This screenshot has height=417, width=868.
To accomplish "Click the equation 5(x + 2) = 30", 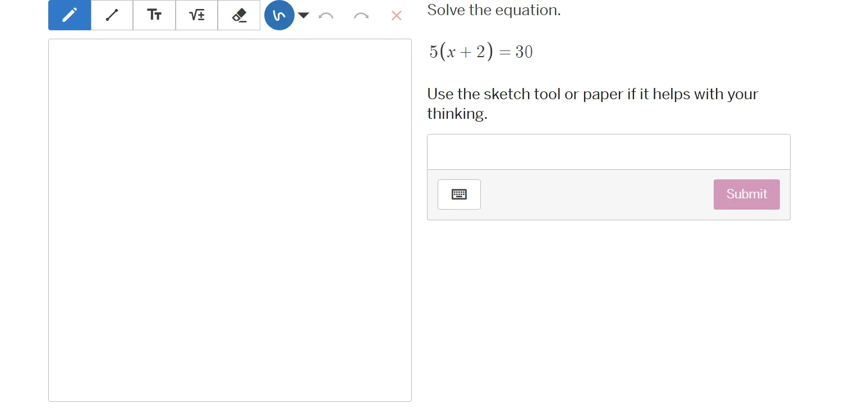I will 481,52.
